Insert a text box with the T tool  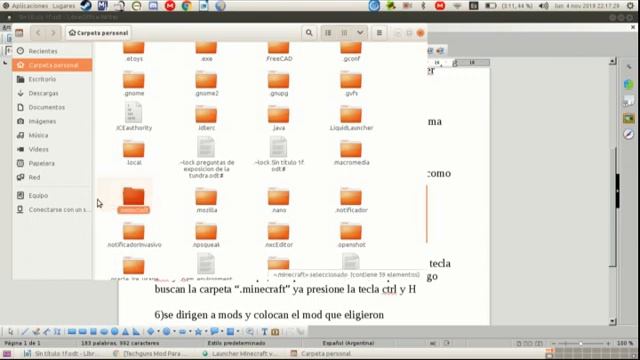point(264,332)
